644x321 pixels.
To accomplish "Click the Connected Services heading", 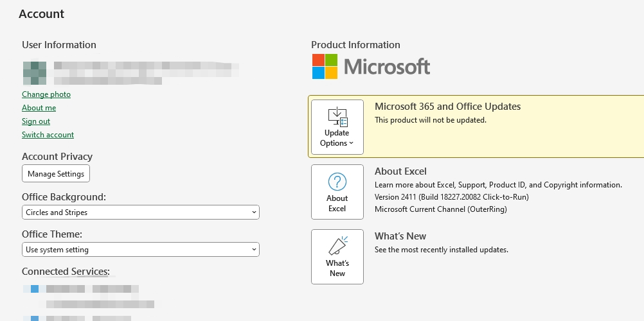I will click(66, 272).
